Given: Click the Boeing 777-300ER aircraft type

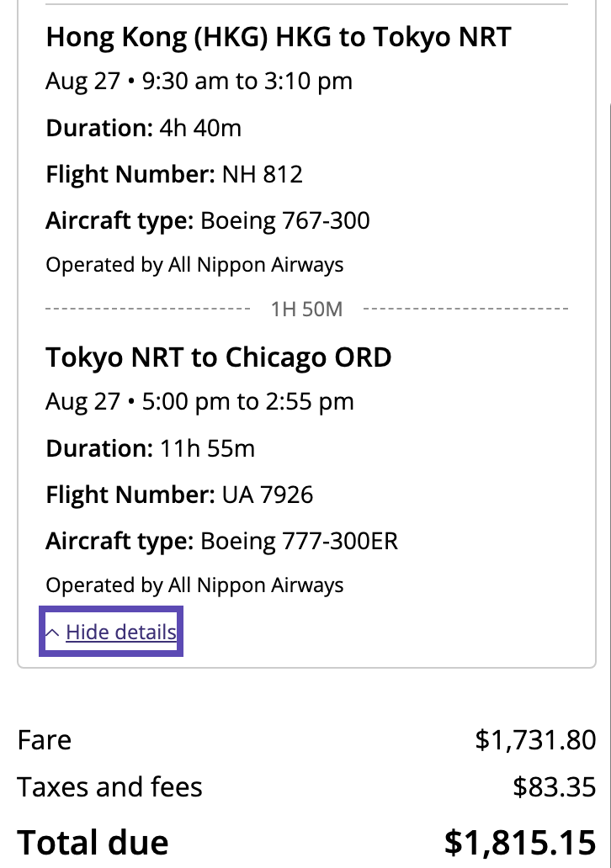Looking at the screenshot, I should [x=299, y=541].
